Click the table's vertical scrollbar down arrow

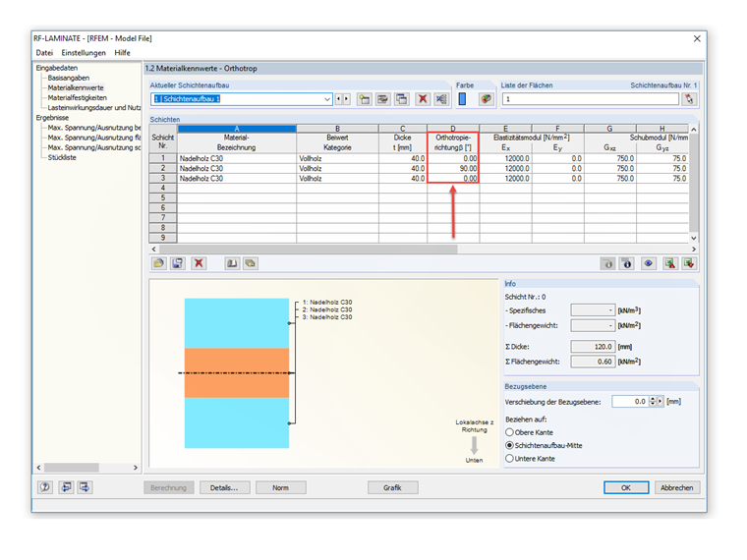coord(694,238)
